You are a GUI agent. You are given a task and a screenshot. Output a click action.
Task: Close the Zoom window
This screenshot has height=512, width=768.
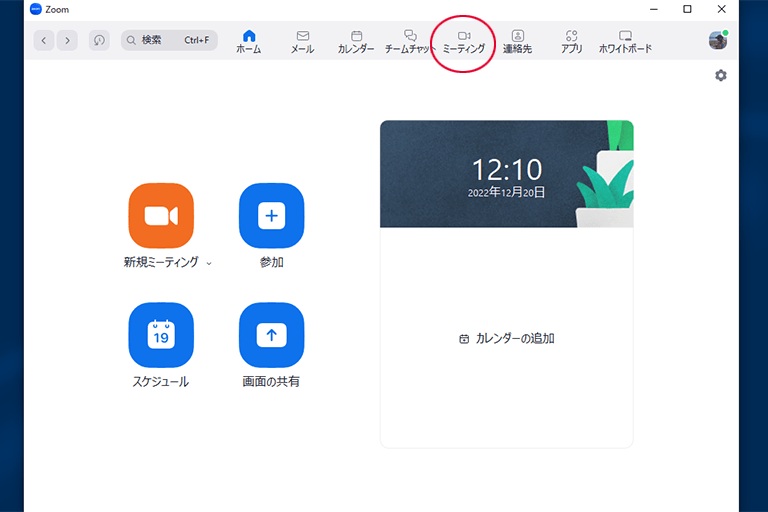tap(721, 9)
